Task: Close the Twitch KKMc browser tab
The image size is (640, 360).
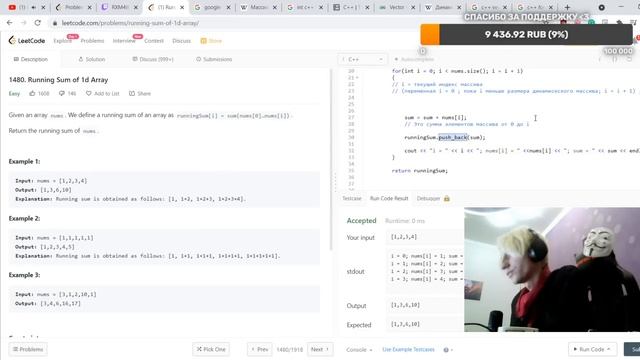Action: [x=136, y=7]
